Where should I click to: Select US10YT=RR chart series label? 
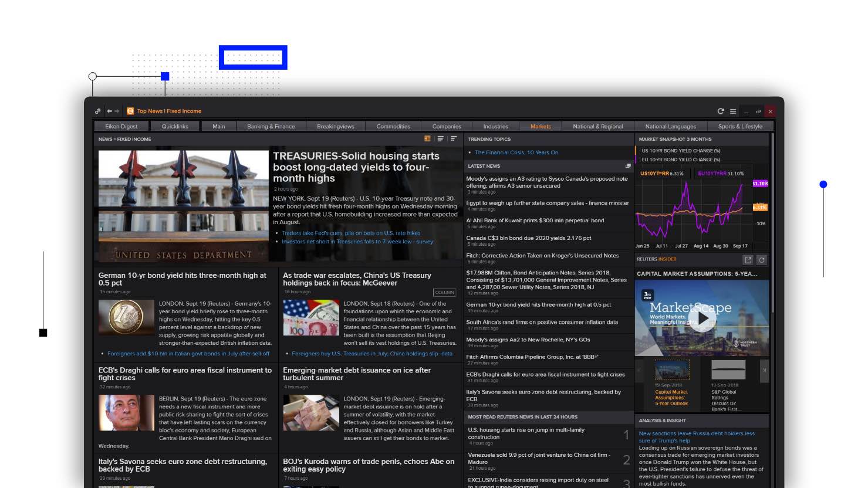(x=662, y=174)
